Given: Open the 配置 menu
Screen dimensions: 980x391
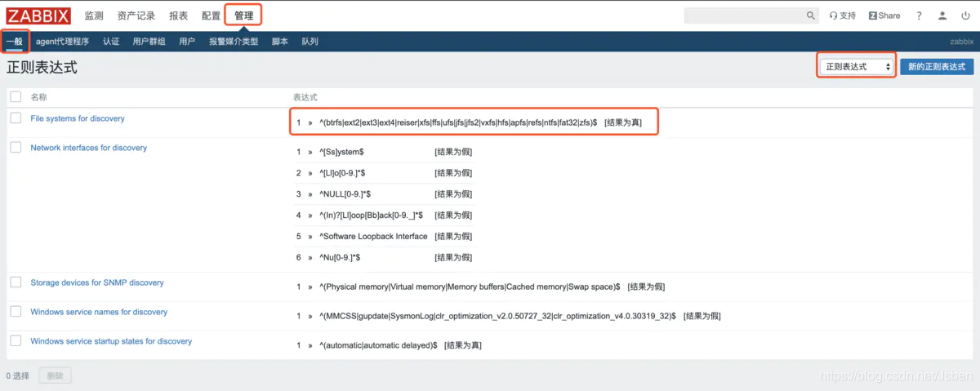Looking at the screenshot, I should click(211, 16).
